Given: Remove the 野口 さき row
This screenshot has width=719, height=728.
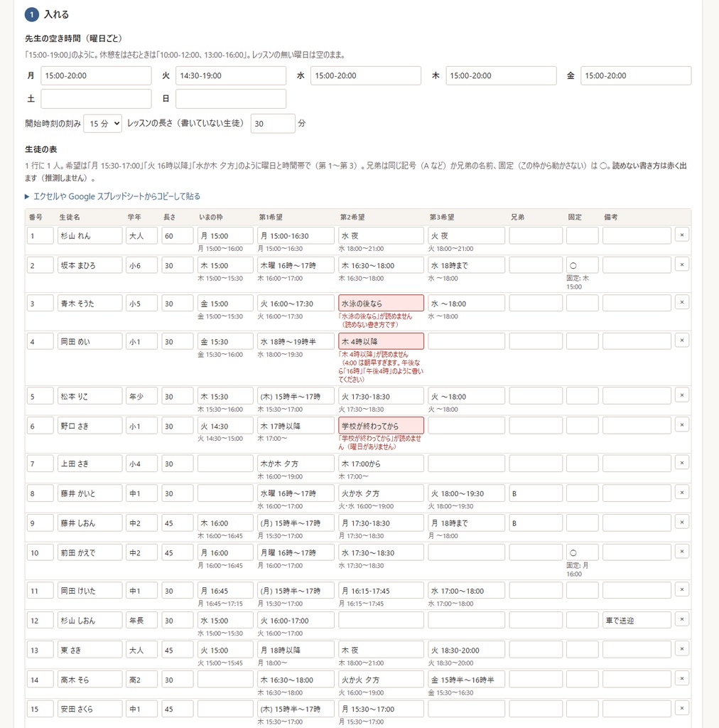Looking at the screenshot, I should coord(681,425).
